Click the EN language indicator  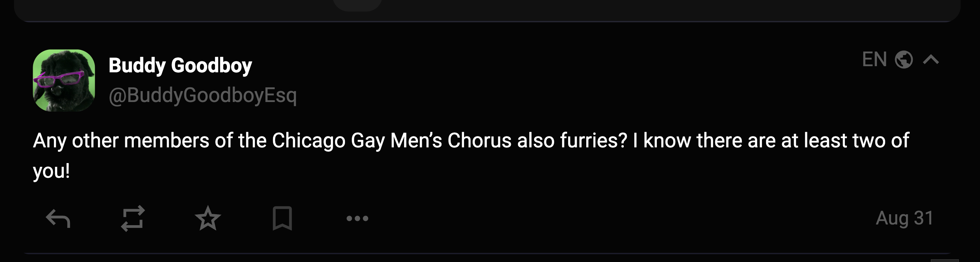click(874, 60)
